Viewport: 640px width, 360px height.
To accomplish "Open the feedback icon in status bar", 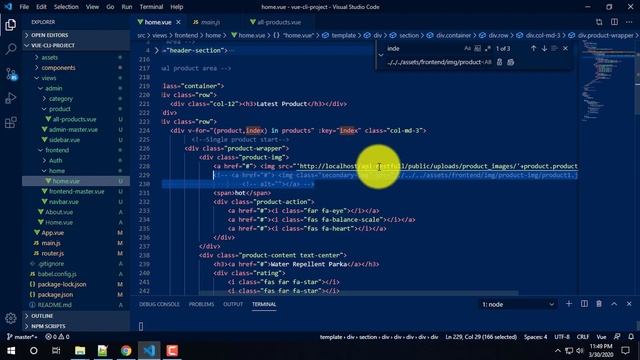I will (617, 337).
